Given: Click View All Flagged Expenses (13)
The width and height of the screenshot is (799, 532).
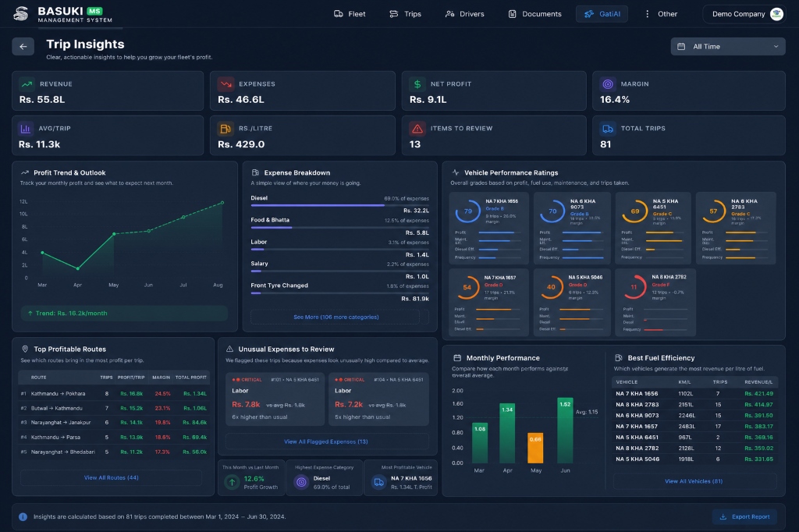Looking at the screenshot, I should tap(326, 442).
